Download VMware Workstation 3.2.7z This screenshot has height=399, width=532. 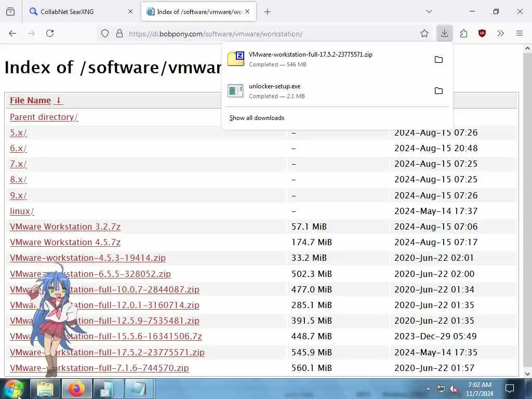point(65,227)
